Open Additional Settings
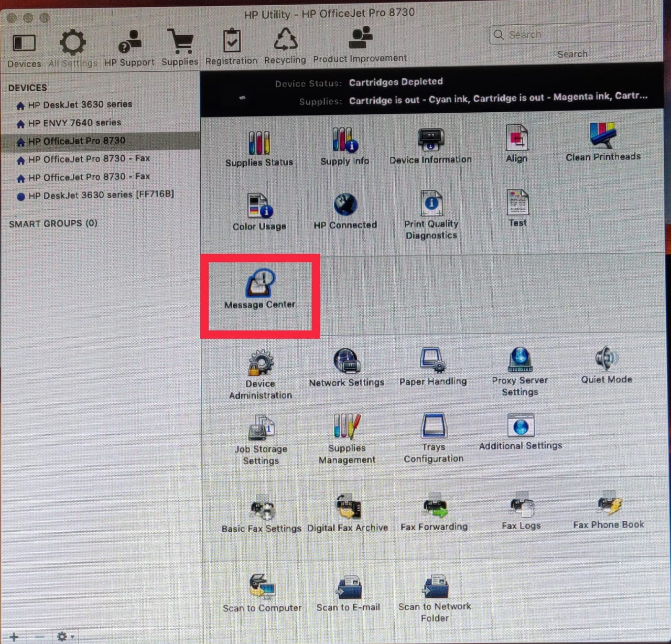Viewport: 671px width, 644px height. [x=521, y=432]
